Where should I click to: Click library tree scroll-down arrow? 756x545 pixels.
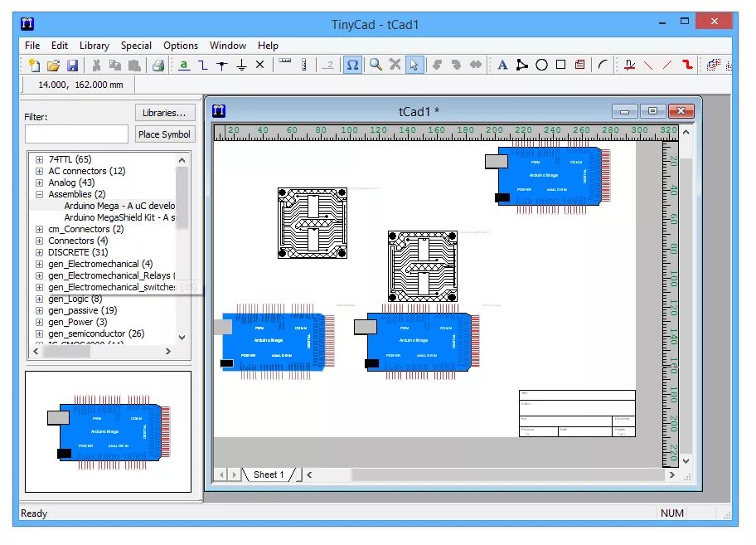(182, 338)
